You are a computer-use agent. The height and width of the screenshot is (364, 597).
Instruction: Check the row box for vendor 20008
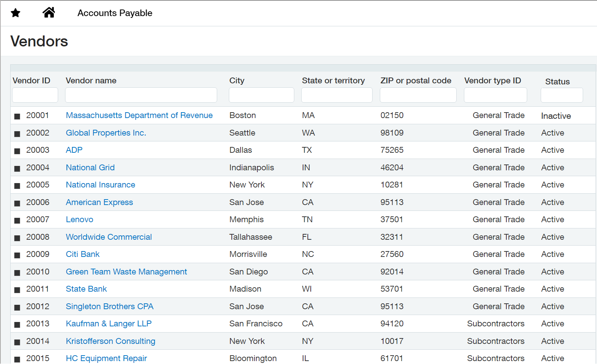[x=17, y=238]
